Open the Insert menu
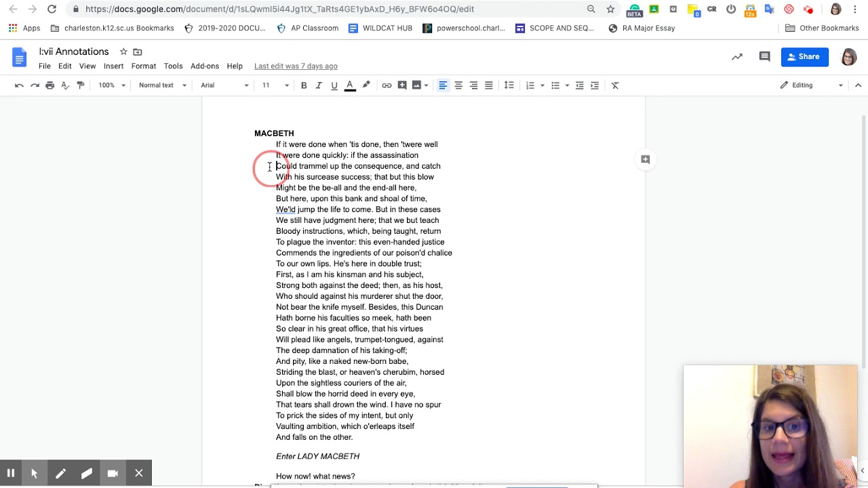The height and width of the screenshot is (488, 868). coord(113,66)
